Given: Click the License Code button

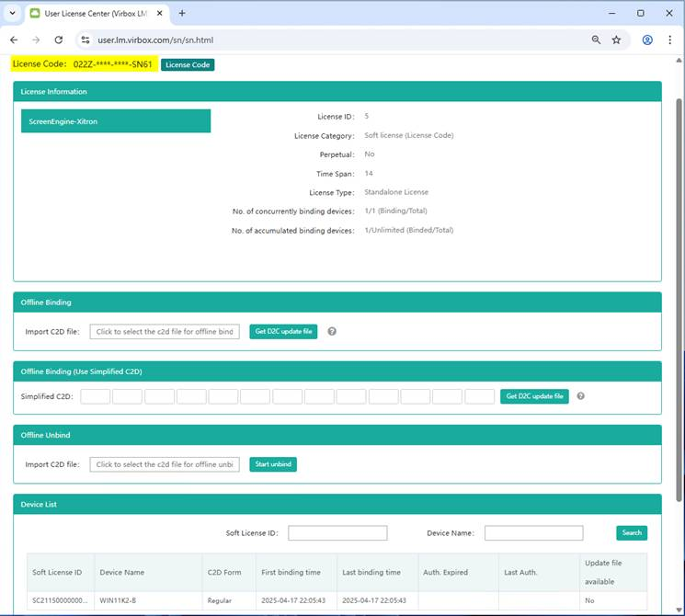Looking at the screenshot, I should (x=188, y=64).
